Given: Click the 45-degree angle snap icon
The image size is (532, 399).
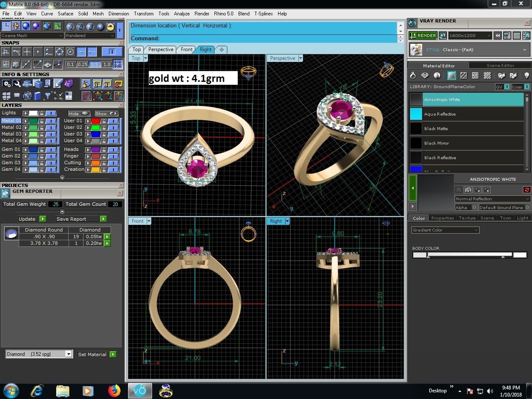Looking at the screenshot, I should pyautogui.click(x=38, y=64).
